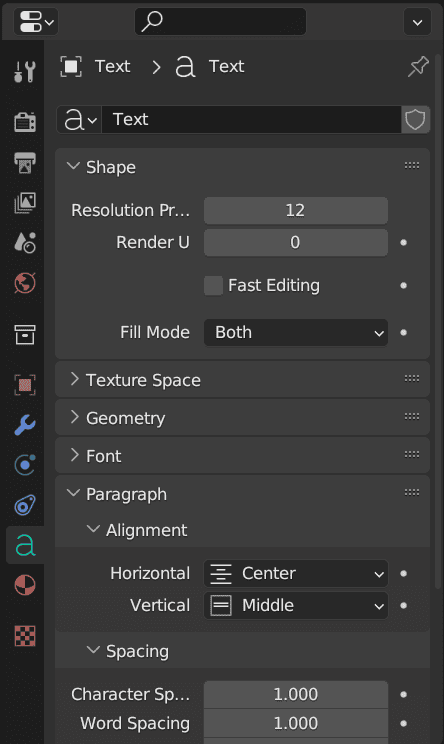The width and height of the screenshot is (444, 744).
Task: Open the Vertical alignment Middle dropdown
Action: [296, 606]
